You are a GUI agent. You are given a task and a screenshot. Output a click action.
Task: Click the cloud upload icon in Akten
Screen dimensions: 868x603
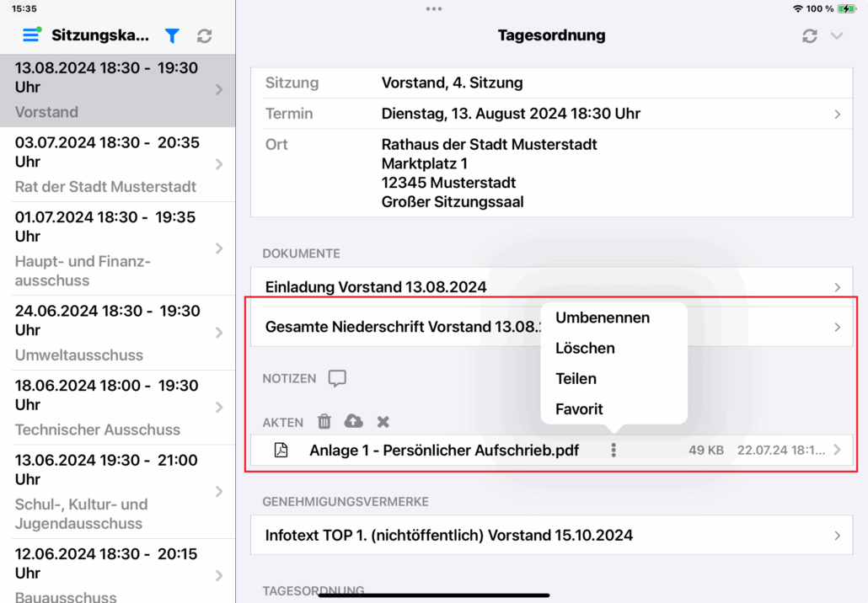(354, 421)
